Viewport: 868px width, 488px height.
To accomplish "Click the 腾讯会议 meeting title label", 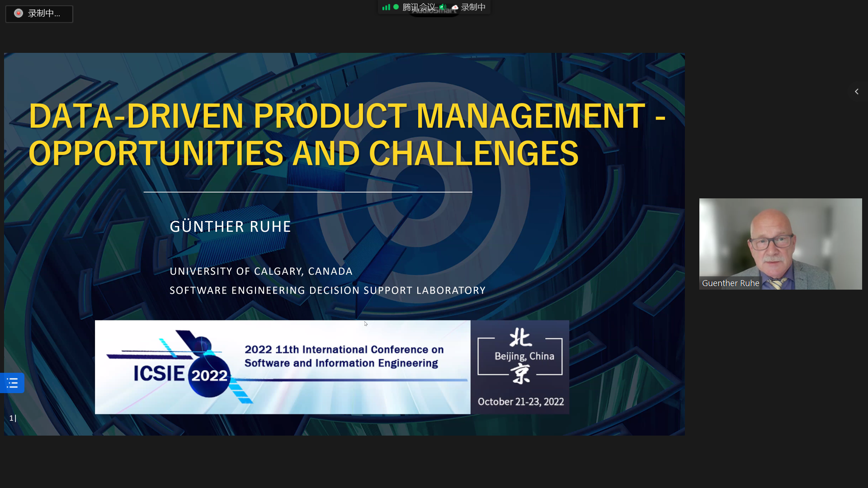I will point(418,7).
